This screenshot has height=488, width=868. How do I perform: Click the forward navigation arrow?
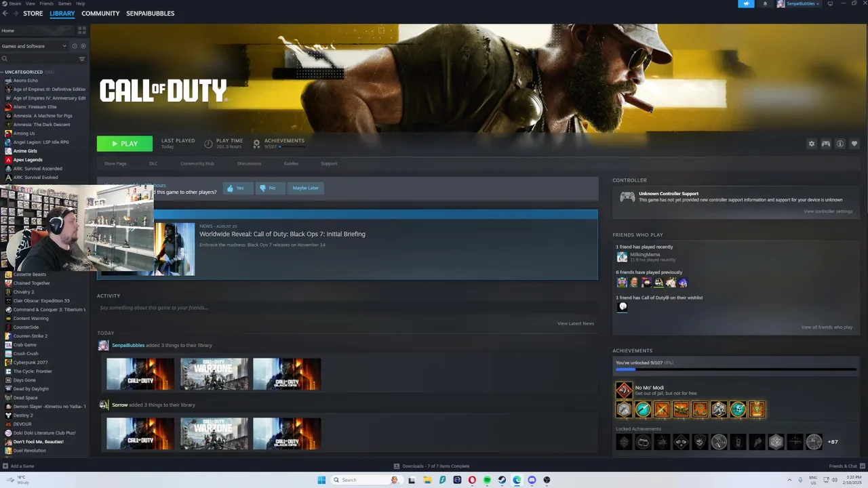pos(14,14)
